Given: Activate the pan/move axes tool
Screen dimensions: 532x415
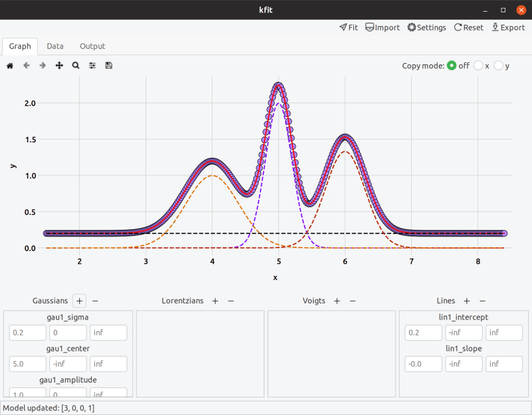Looking at the screenshot, I should coord(59,66).
